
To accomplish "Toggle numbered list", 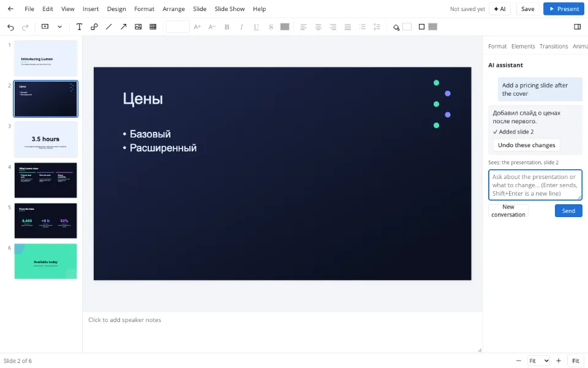I will [377, 26].
